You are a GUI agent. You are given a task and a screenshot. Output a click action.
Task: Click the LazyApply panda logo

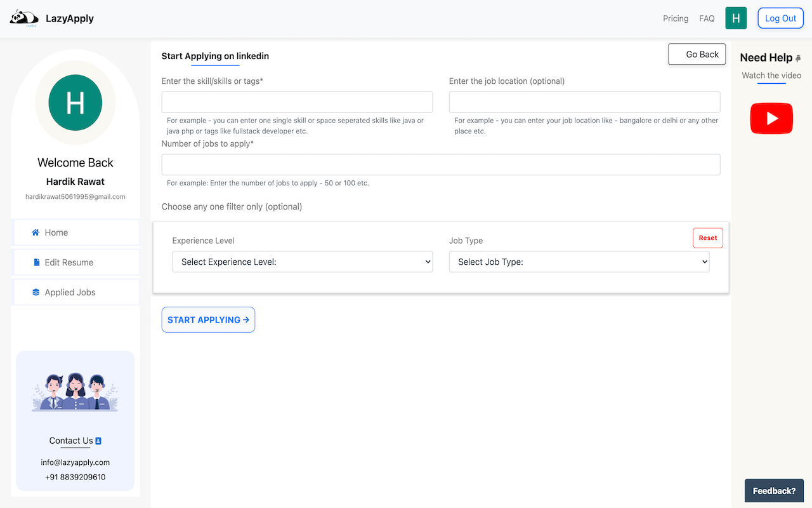(x=23, y=18)
